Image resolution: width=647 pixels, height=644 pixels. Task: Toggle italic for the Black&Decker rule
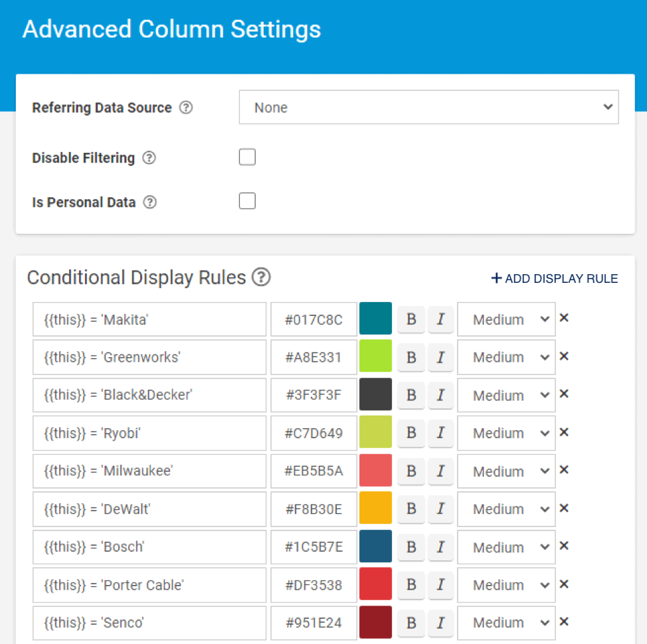(440, 395)
